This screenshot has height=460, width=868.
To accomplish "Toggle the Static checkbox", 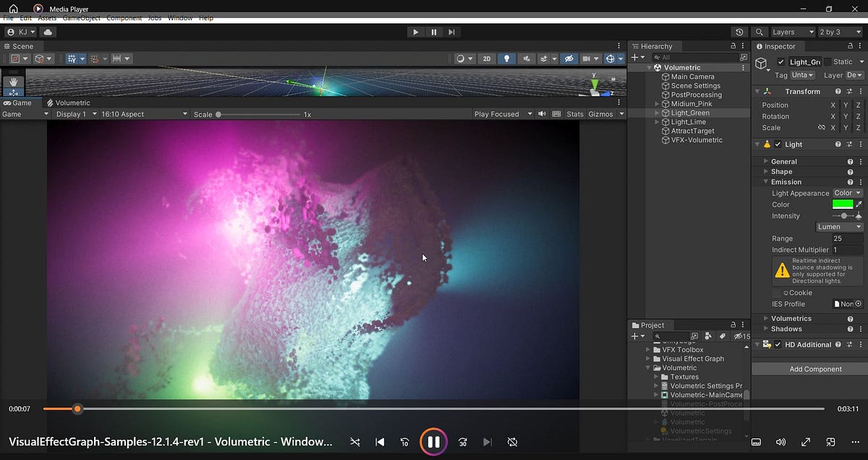I will click(x=827, y=62).
